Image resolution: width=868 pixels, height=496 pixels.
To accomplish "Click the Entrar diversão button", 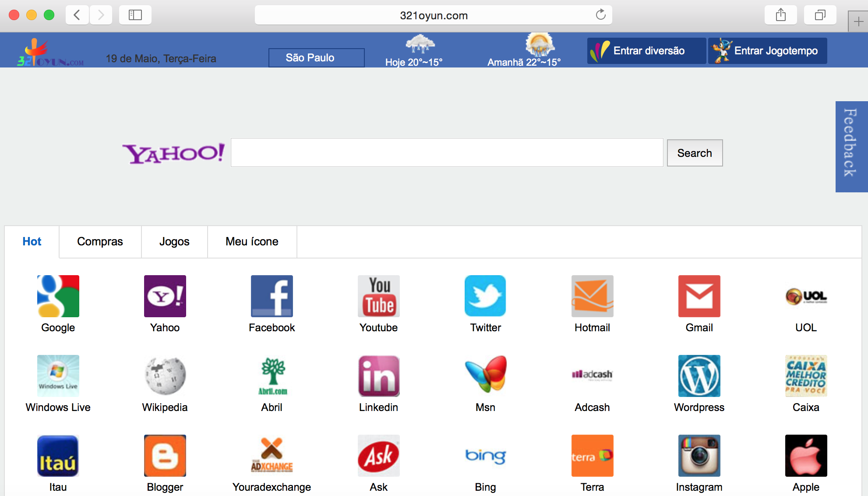I will pos(646,51).
